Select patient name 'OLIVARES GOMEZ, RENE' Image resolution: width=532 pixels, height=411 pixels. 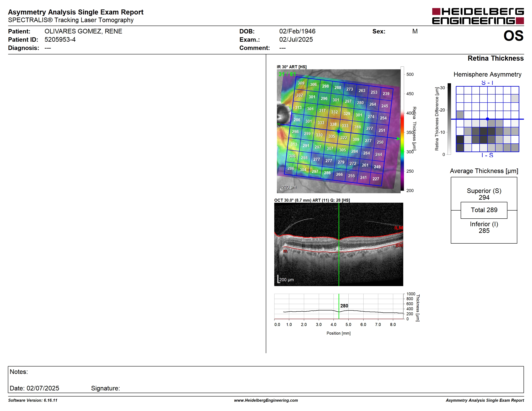click(x=83, y=31)
